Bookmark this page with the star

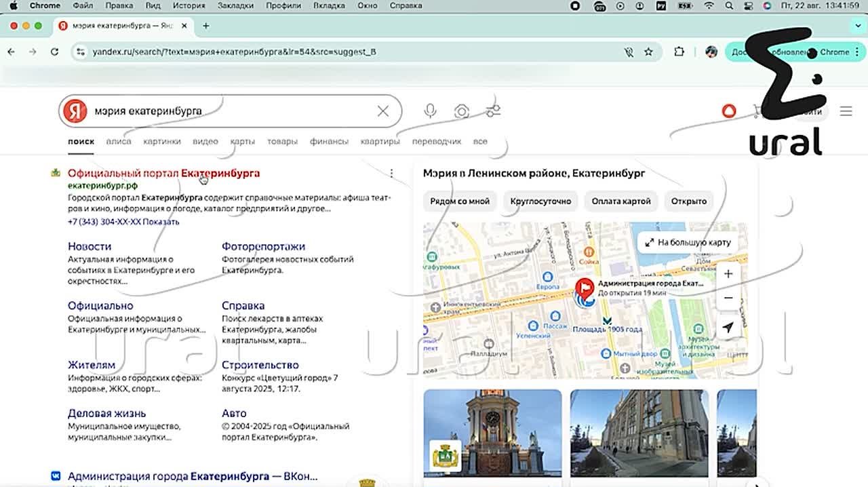(x=648, y=52)
